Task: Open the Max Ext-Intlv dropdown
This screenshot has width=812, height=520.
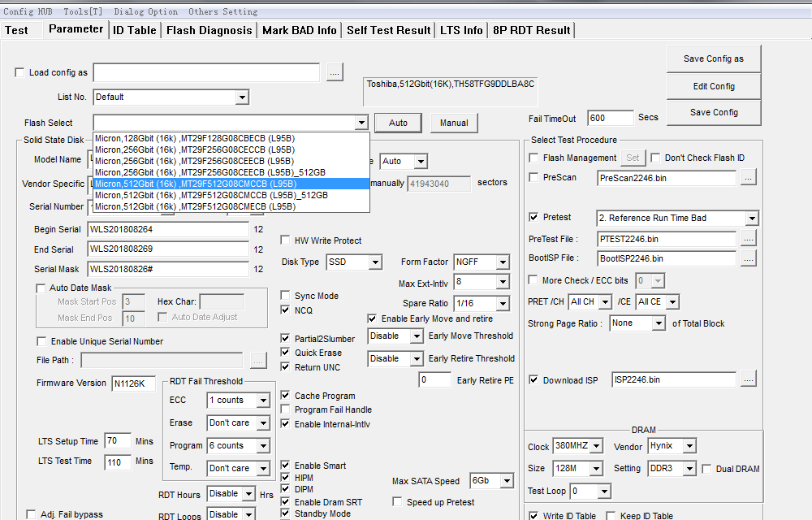Action: [503, 282]
